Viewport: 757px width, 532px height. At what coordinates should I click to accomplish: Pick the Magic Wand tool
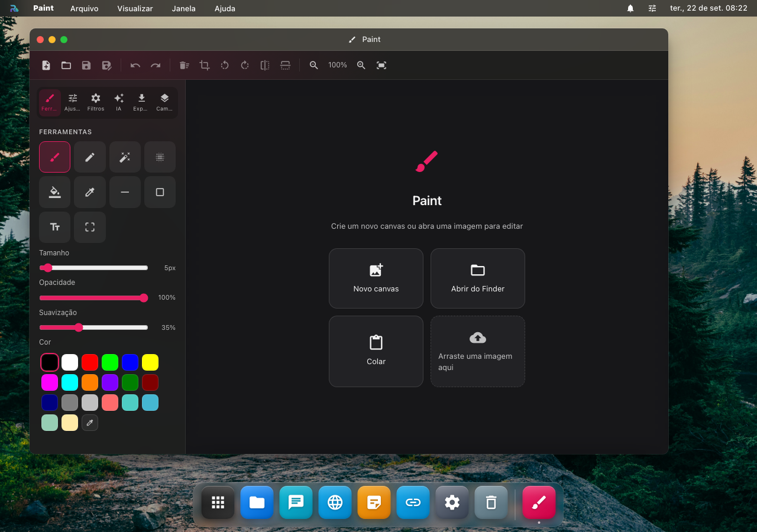coord(125,157)
